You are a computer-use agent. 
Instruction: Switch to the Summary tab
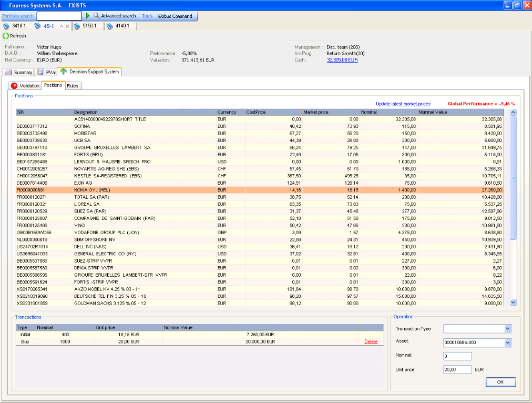click(18, 72)
